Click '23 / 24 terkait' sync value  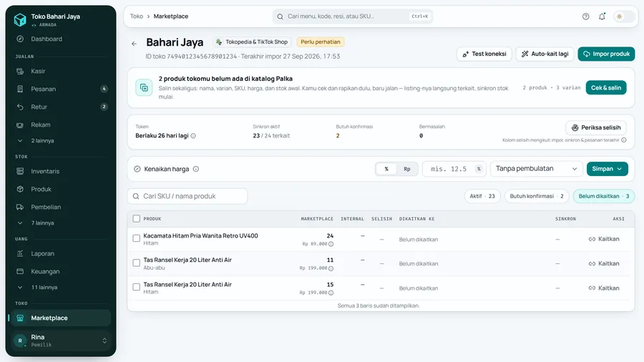click(x=271, y=136)
